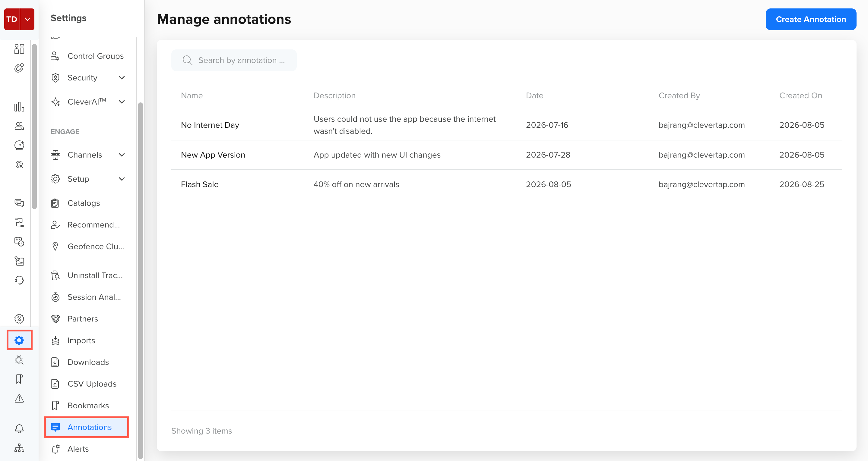868x461 pixels.
Task: Click the cursor click target icon
Action: pos(19,165)
